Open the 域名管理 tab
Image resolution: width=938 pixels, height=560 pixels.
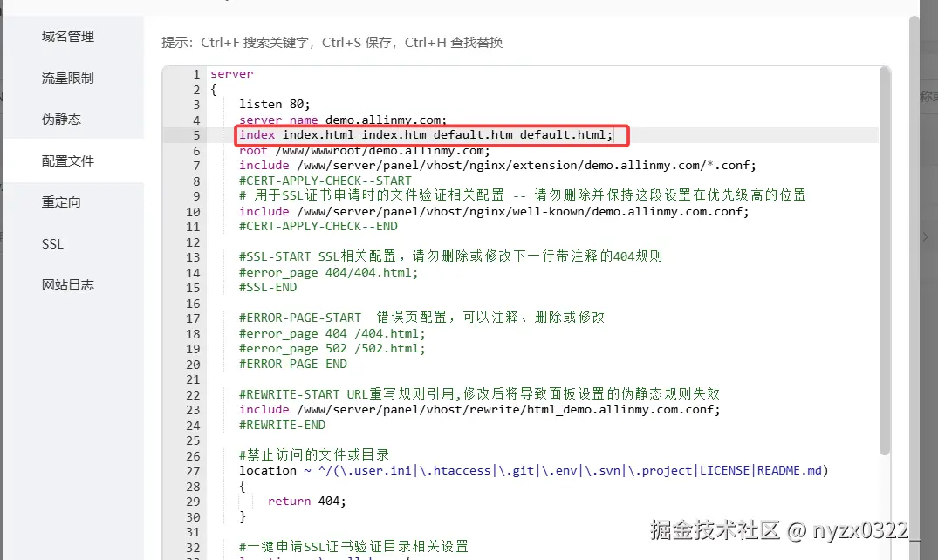click(x=67, y=37)
